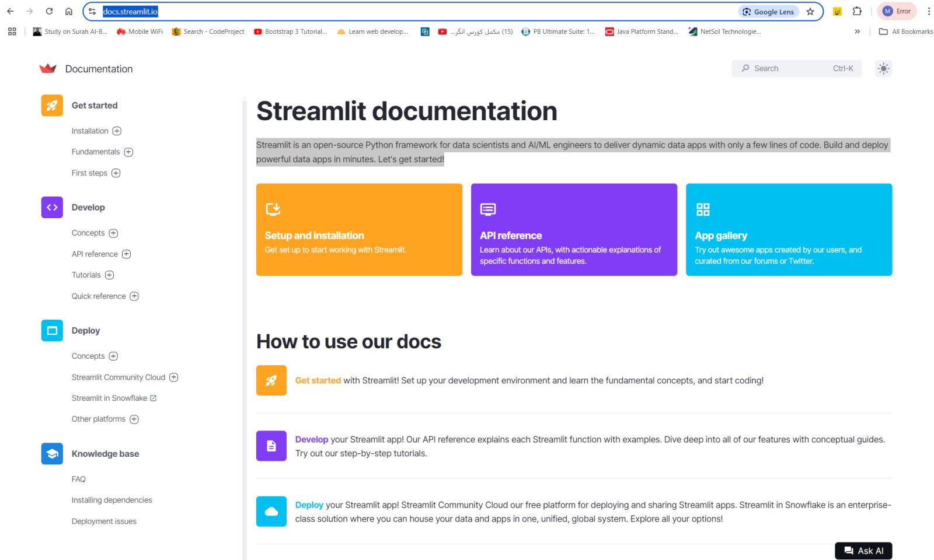Show hidden bookmarks with the chevron arrows
934x560 pixels.
point(857,32)
